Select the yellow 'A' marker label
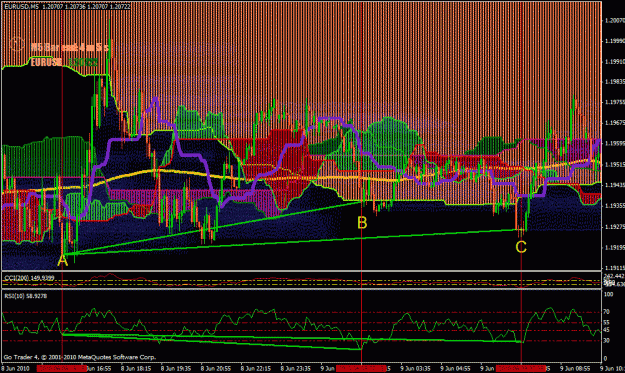 [x=62, y=261]
